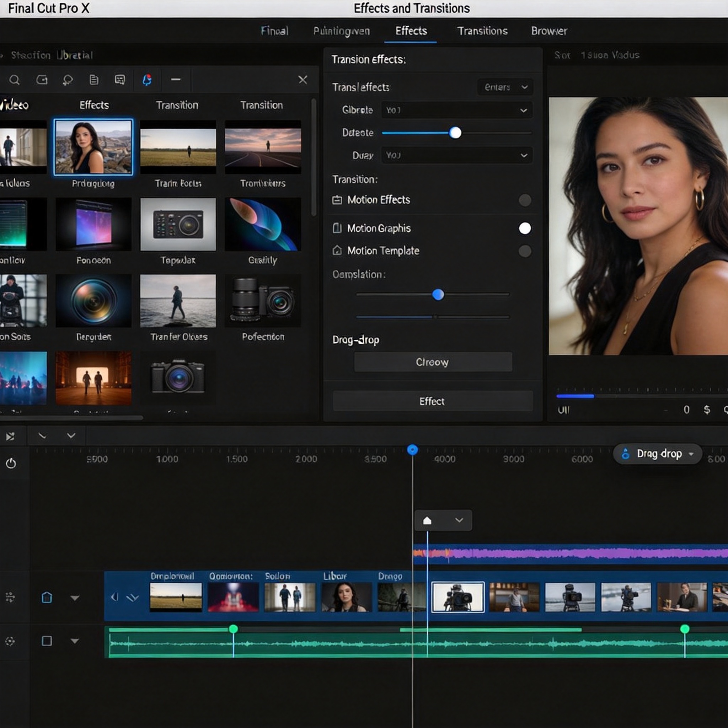Click the blue highlighted icon in browser toolbar
Viewport: 728px width, 728px height.
147,80
